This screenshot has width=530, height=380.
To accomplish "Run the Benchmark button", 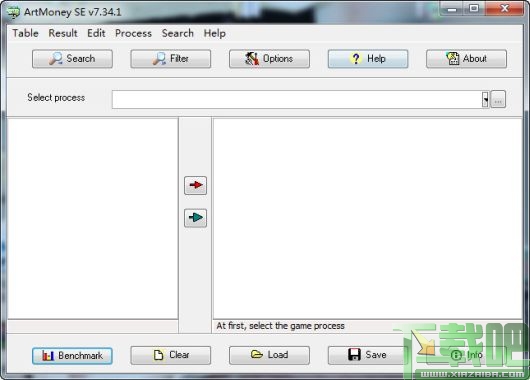I will tap(72, 355).
